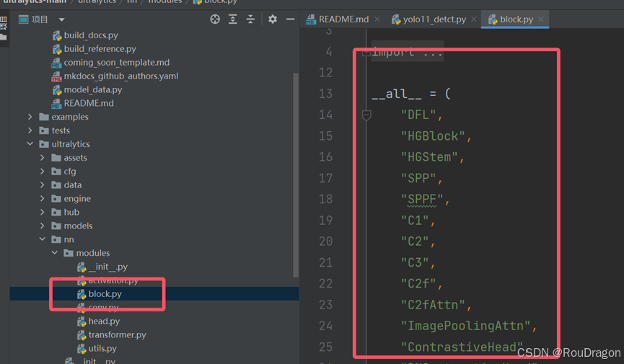Expand the cfg folder

tap(42, 172)
